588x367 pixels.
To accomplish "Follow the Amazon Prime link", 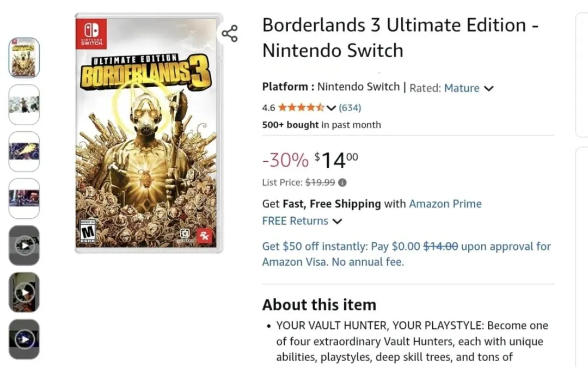I will coord(445,204).
